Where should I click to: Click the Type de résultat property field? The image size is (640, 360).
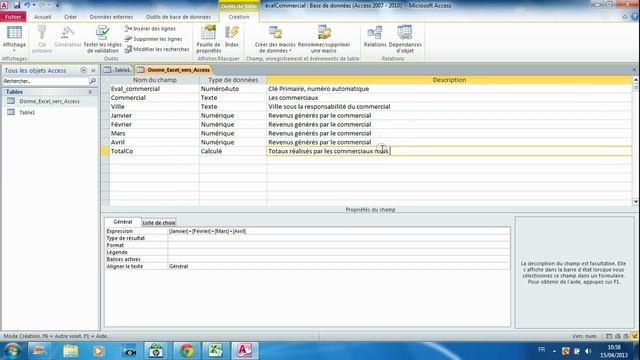pyautogui.click(x=339, y=238)
